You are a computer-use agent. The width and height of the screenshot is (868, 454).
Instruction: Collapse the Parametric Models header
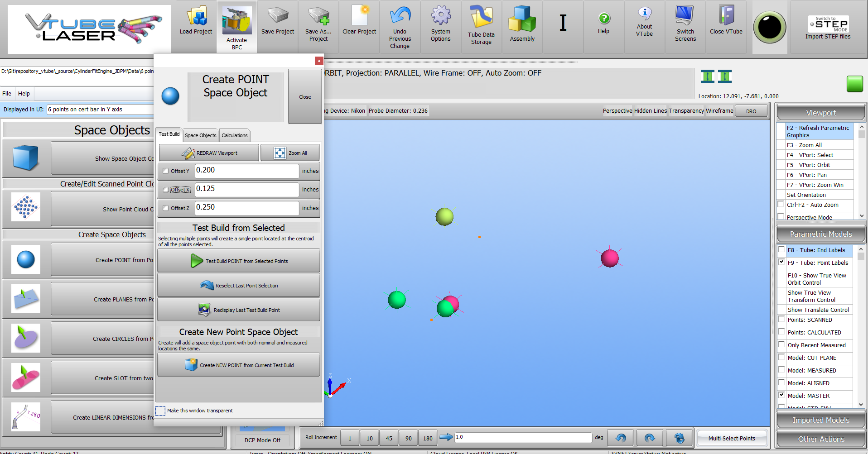click(x=820, y=234)
